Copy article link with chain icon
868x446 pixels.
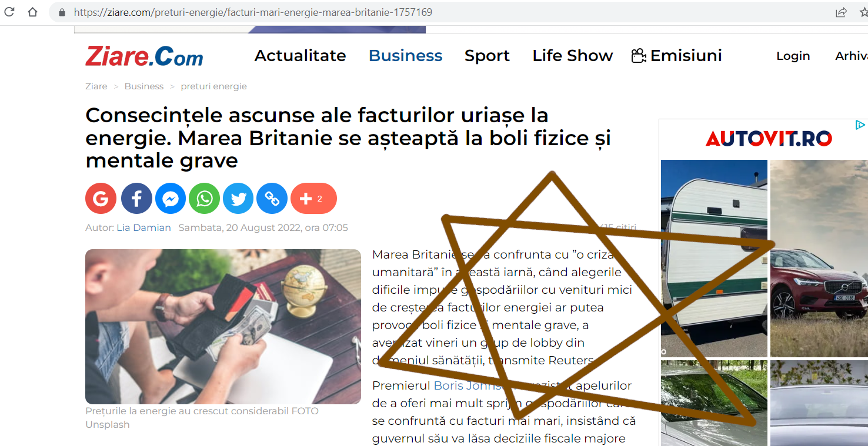click(272, 198)
